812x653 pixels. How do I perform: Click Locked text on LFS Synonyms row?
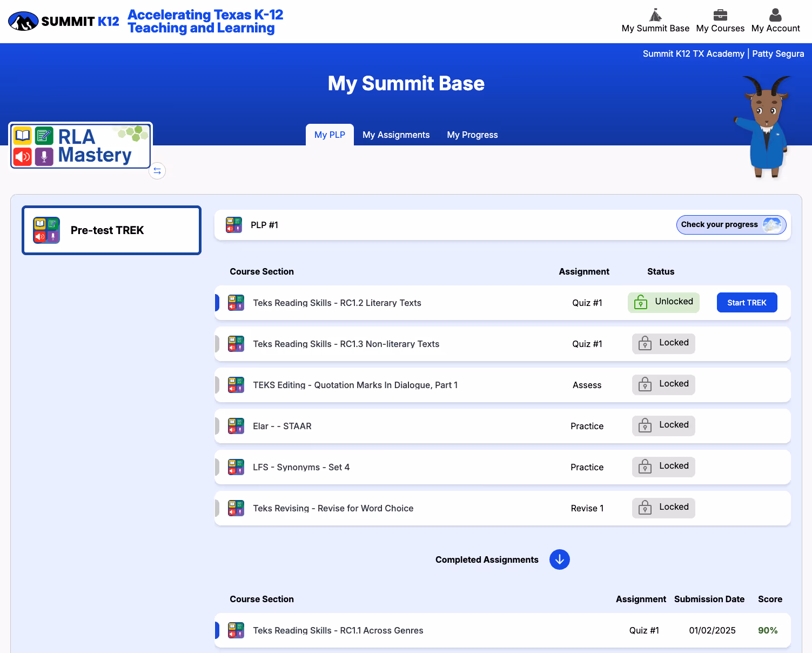[674, 466]
